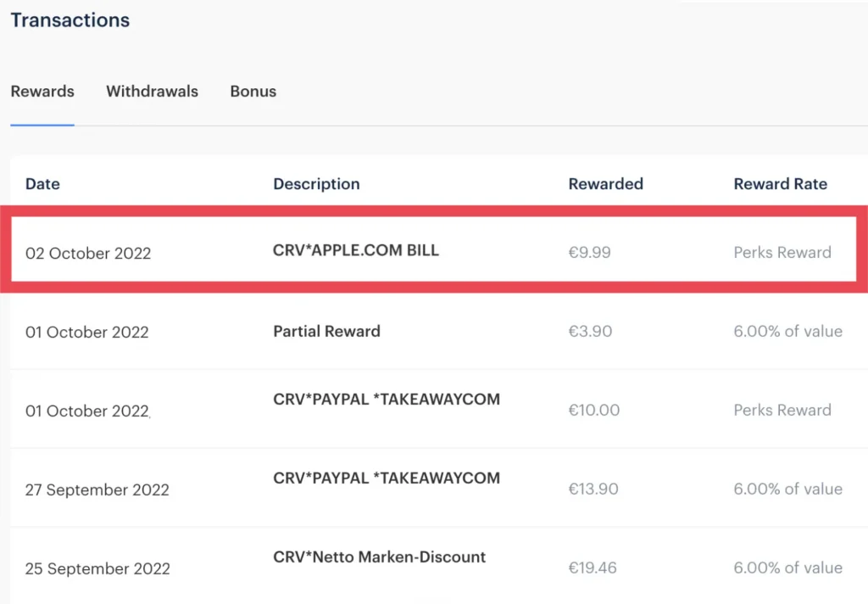
Task: Click the €3.90 rewarded amount
Action: point(589,332)
